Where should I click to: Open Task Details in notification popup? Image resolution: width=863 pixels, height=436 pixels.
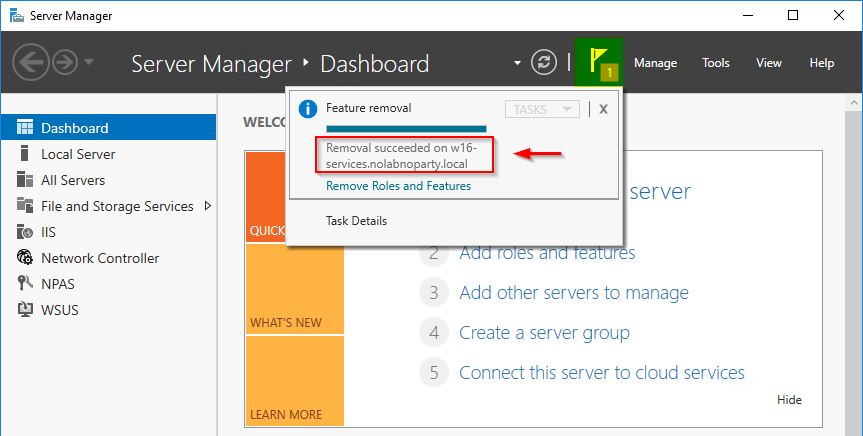(356, 221)
